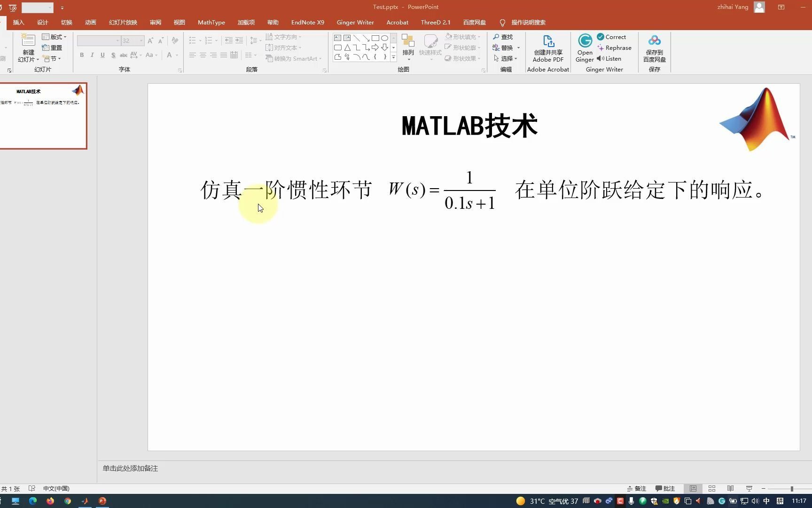Click the New Slide (新建幻灯片) icon

click(28, 40)
